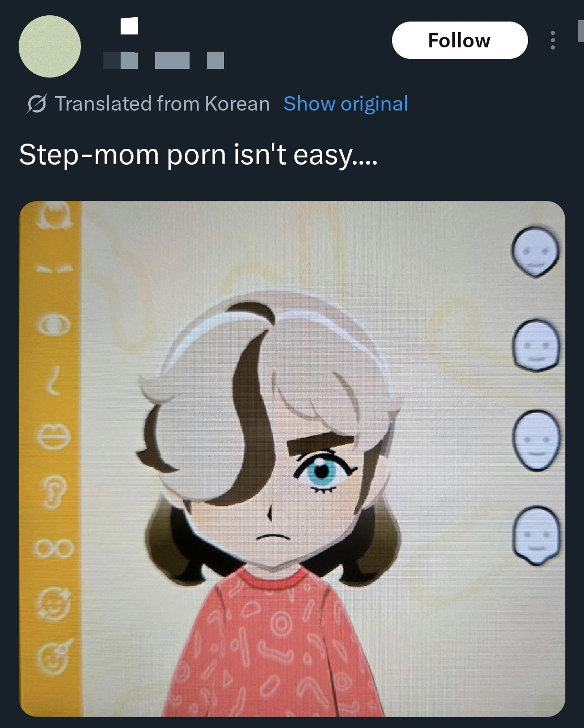Click the translation icon beside Translated from Korean
The height and width of the screenshot is (728, 584).
tap(36, 103)
